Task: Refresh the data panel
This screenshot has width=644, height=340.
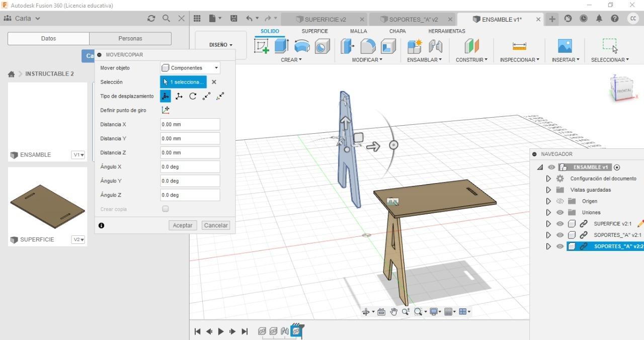Action: pos(151,19)
